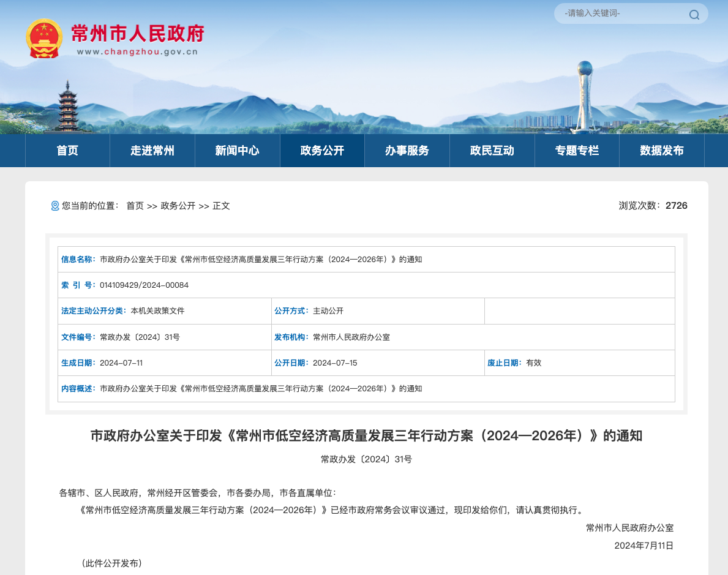Click the 首页 breadcrumb link
This screenshot has width=728, height=575.
135,206
